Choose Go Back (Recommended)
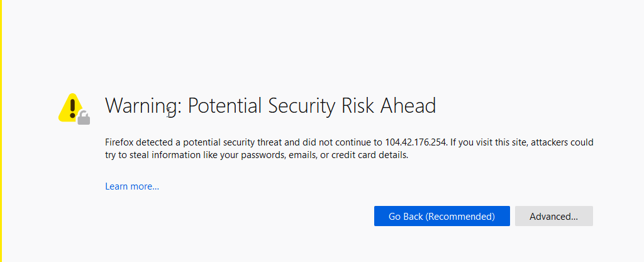 click(442, 216)
